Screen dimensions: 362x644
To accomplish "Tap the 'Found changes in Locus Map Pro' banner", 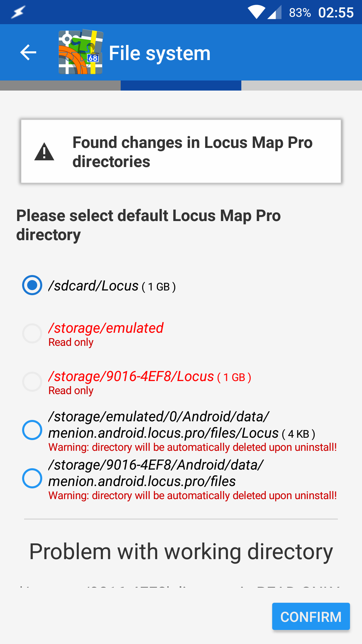I will [181, 152].
